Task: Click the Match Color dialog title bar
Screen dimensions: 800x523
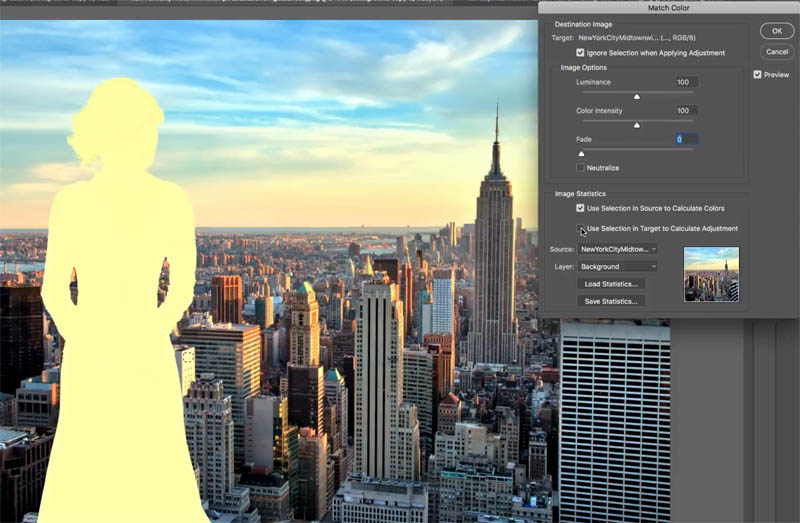Action: [x=669, y=8]
